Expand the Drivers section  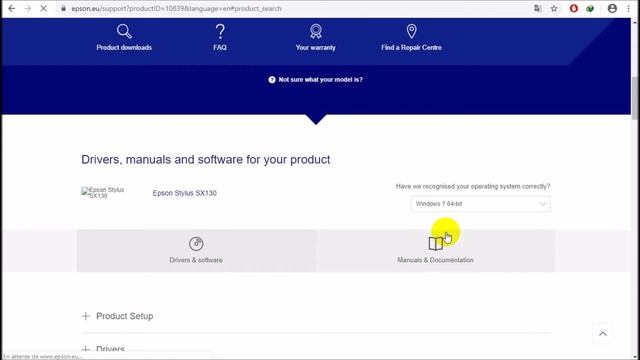(x=103, y=349)
